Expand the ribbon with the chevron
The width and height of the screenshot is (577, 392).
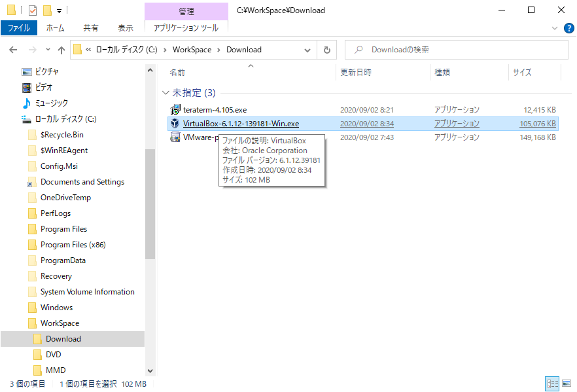[x=555, y=28]
